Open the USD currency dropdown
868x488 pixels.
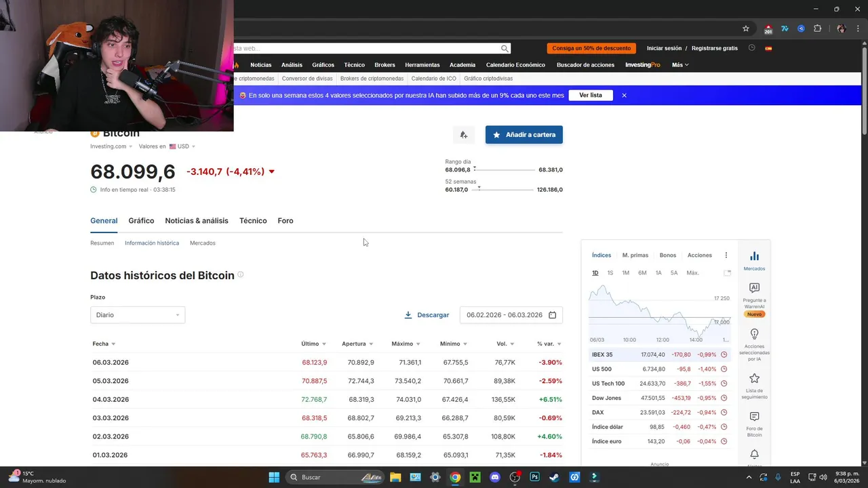pos(182,146)
